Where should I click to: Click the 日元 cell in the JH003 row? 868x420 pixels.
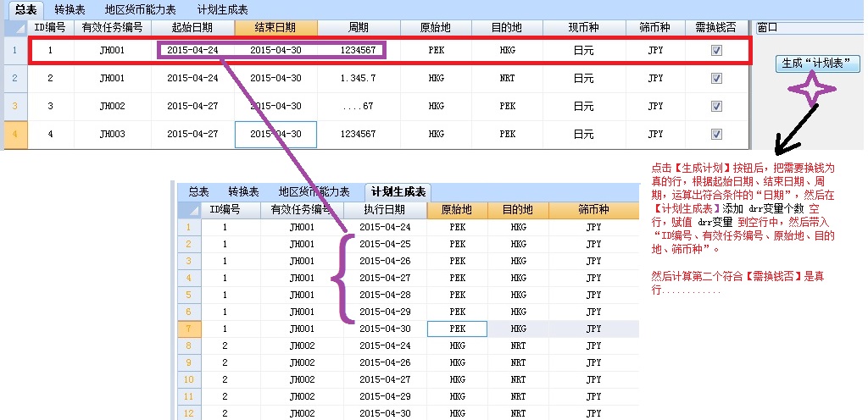click(x=584, y=135)
